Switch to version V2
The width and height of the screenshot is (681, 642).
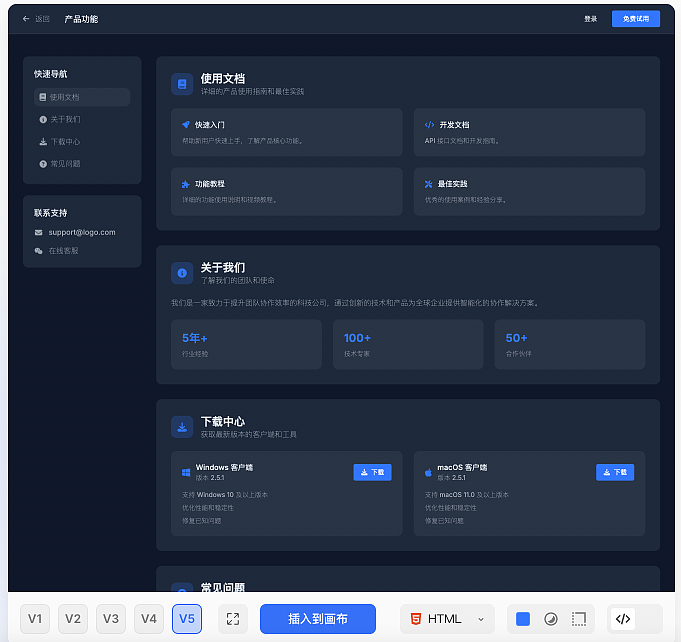73,619
